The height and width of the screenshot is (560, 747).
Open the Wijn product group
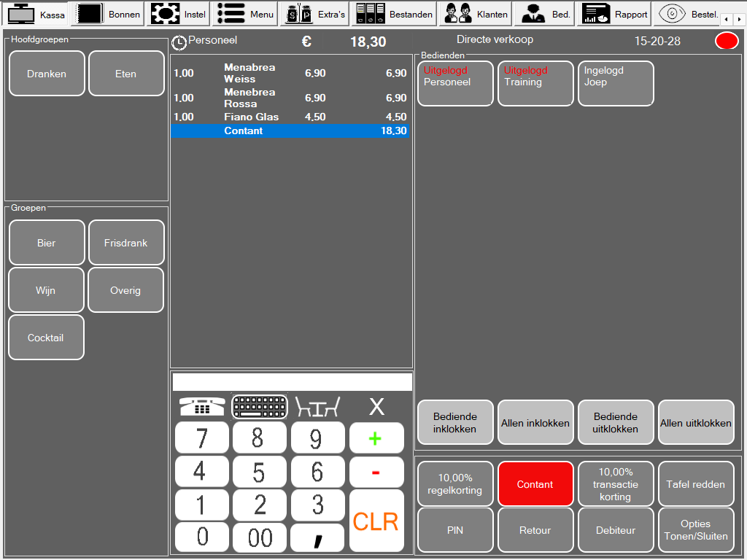[x=47, y=290]
